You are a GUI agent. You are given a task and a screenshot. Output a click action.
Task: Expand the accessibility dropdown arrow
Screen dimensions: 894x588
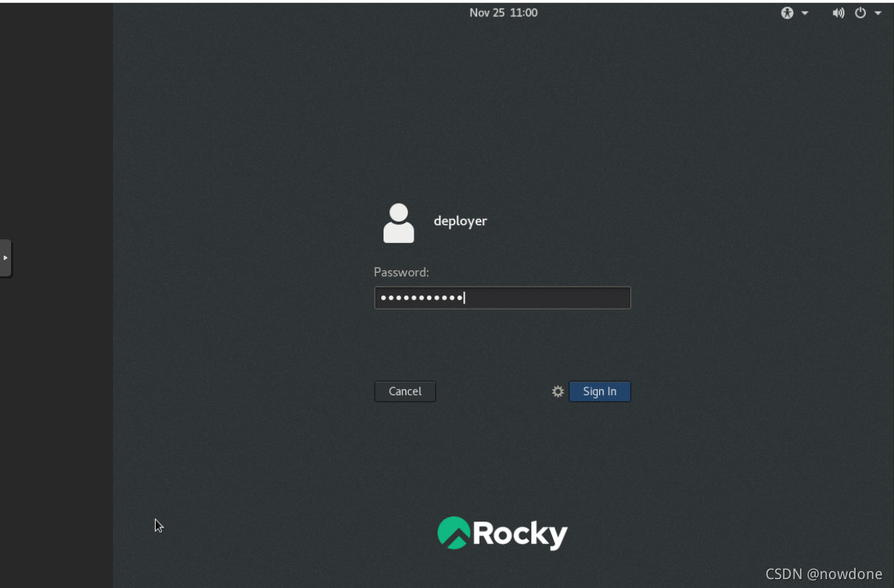pos(805,13)
